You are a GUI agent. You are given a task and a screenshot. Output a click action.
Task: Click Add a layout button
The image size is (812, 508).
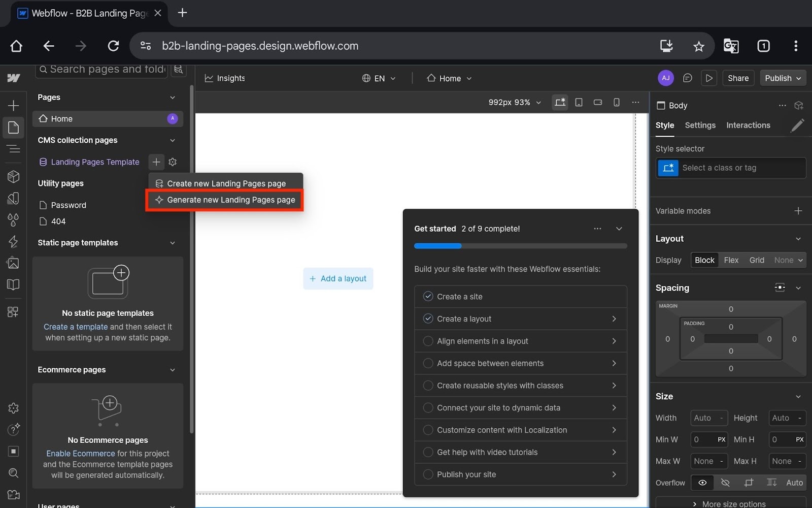[338, 278]
